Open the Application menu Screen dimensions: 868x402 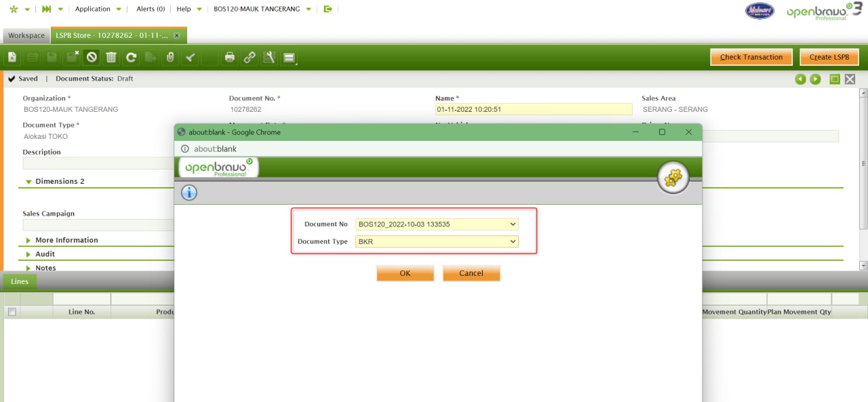(x=93, y=9)
